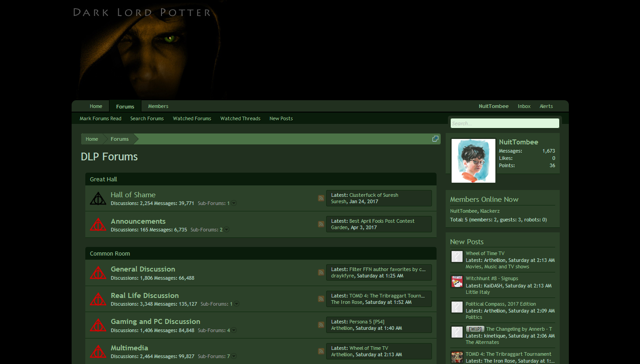Click the Announcements forum status icon
This screenshot has width=640, height=364.
click(x=98, y=224)
